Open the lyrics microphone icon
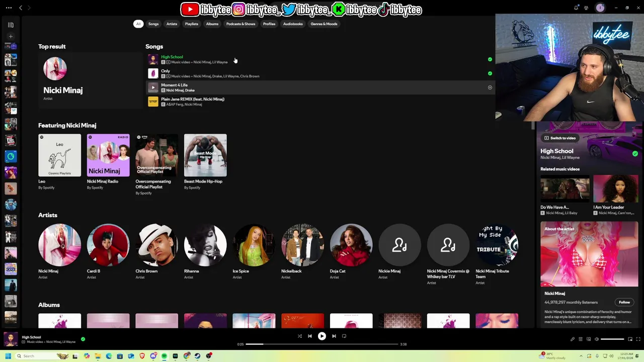This screenshot has height=362, width=644. point(573,339)
